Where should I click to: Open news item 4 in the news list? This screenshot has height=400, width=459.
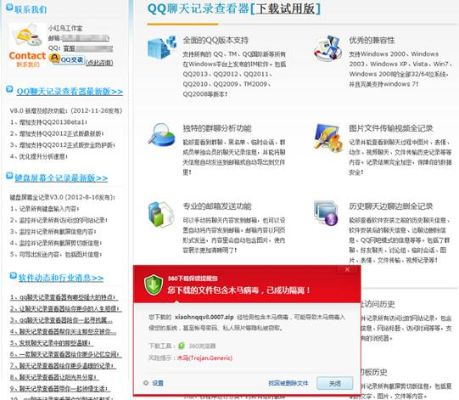coord(63,332)
